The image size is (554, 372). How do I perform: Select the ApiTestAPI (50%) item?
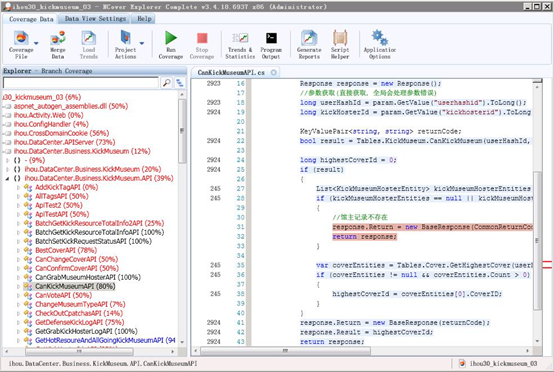click(62, 214)
